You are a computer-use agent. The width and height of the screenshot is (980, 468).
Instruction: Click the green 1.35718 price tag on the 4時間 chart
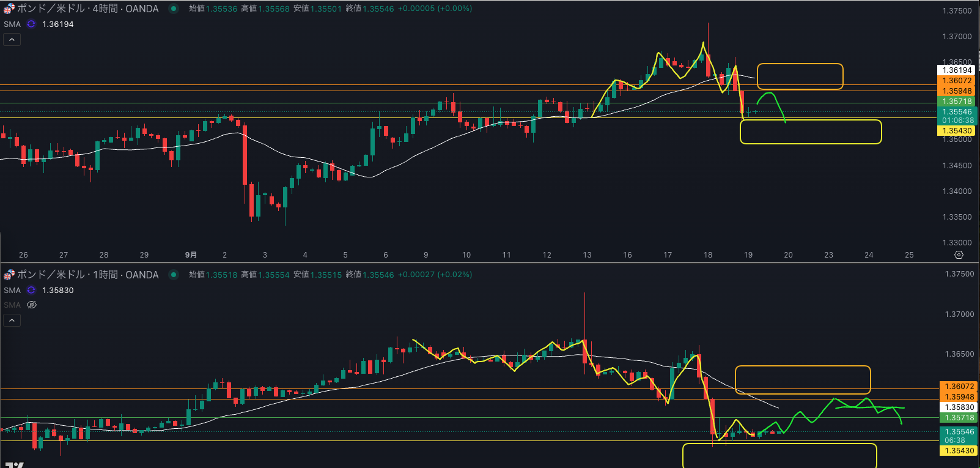(x=957, y=102)
